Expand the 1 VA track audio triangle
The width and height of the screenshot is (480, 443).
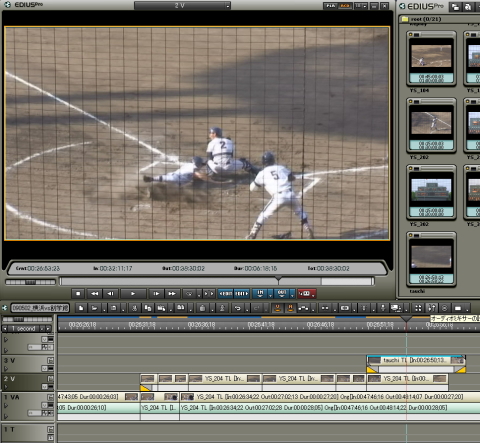[x=6, y=416]
